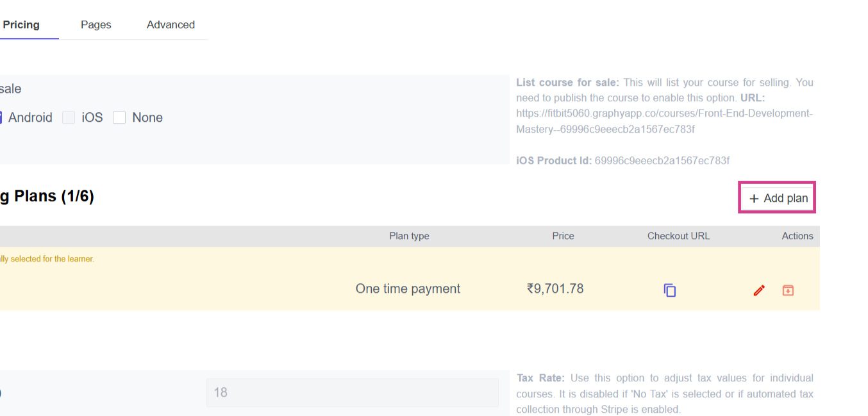The image size is (868, 416).
Task: Select the ₹9,701.78 price value
Action: [555, 288]
